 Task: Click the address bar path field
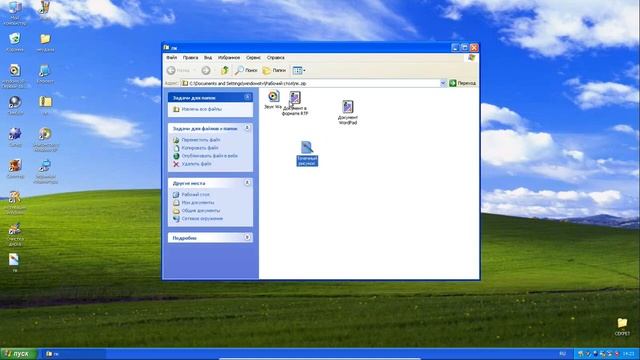tap(310, 83)
